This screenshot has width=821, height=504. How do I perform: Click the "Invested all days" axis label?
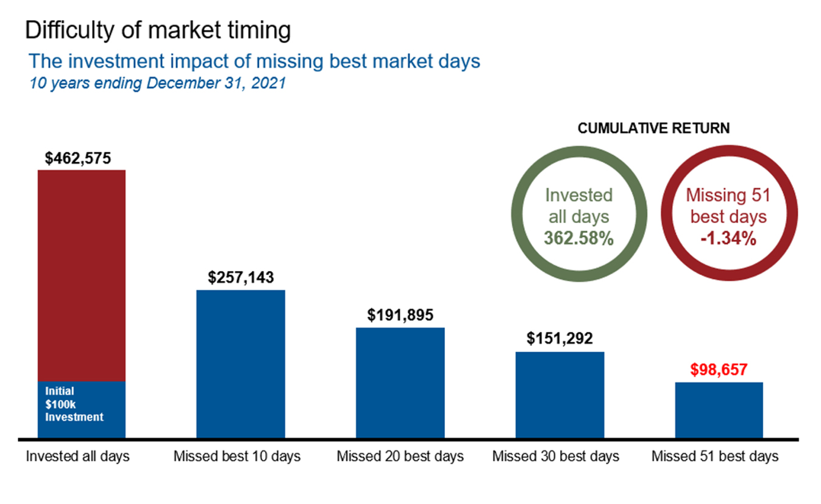[78, 456]
